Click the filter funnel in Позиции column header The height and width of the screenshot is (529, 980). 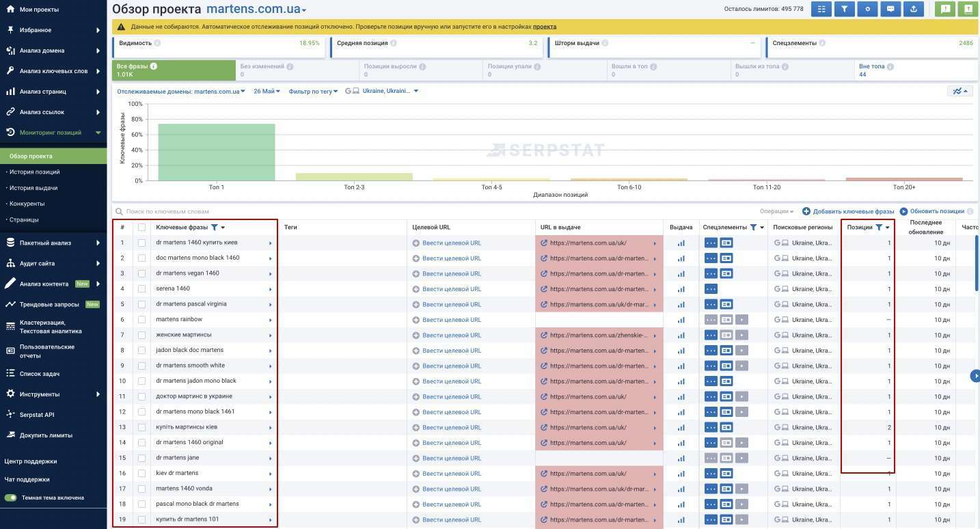tap(879, 228)
